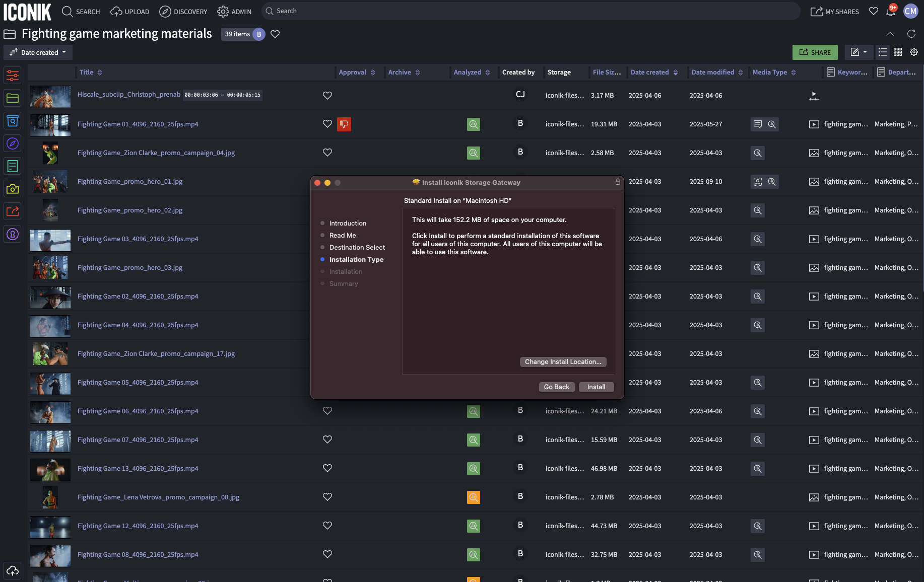Click the Change Install Location button
The image size is (924, 582).
(563, 361)
